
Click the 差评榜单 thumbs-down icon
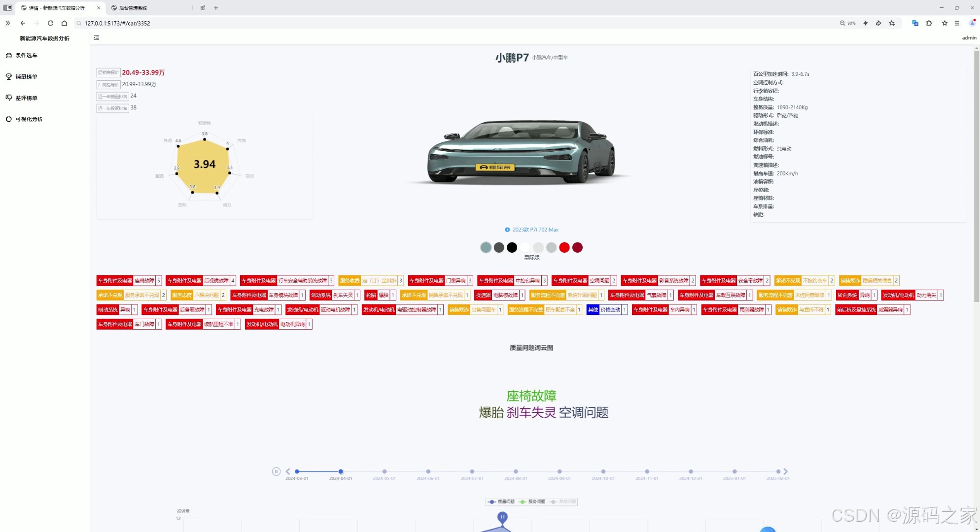pos(8,98)
